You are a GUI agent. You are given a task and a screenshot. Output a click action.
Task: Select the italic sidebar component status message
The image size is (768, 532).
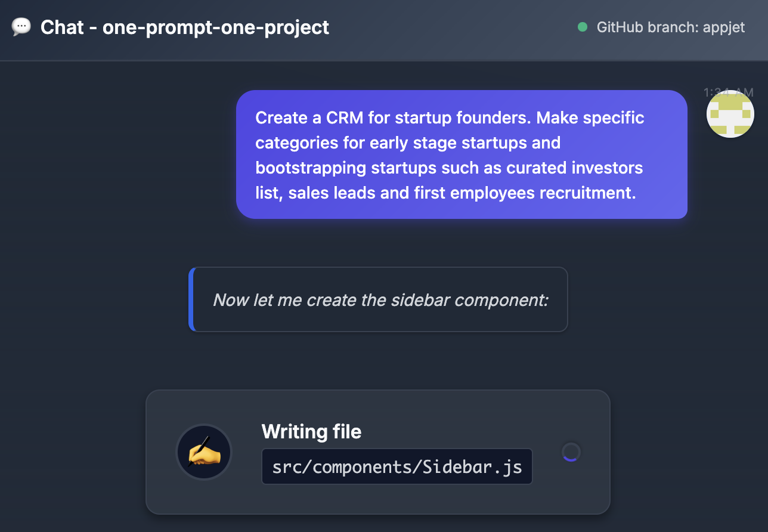click(x=379, y=300)
